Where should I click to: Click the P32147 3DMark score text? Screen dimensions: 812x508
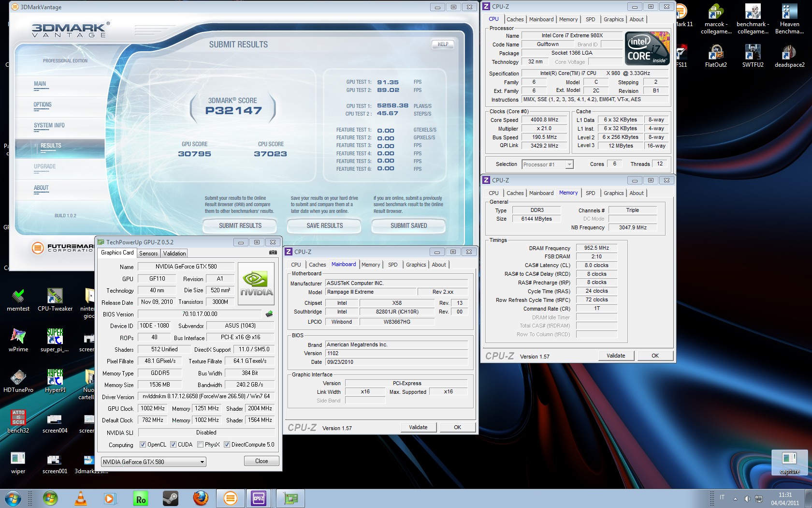(233, 111)
